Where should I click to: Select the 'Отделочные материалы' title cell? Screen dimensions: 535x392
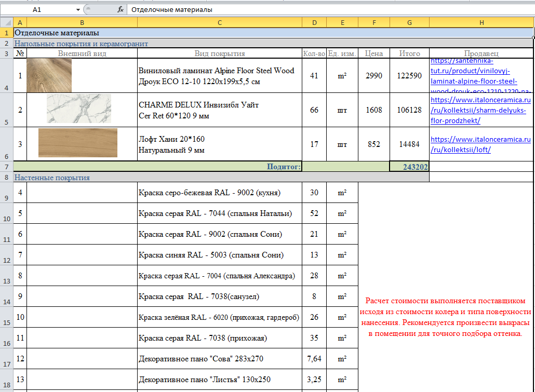click(273, 33)
